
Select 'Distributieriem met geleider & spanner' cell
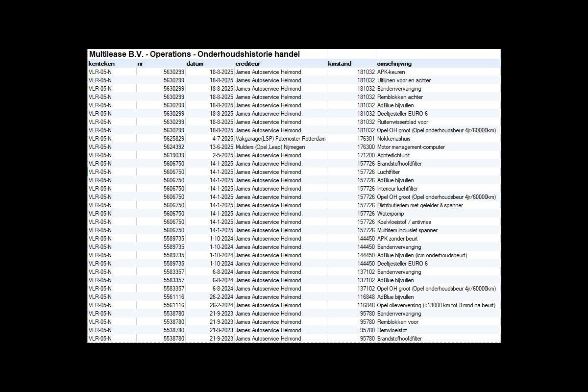pyautogui.click(x=420, y=205)
